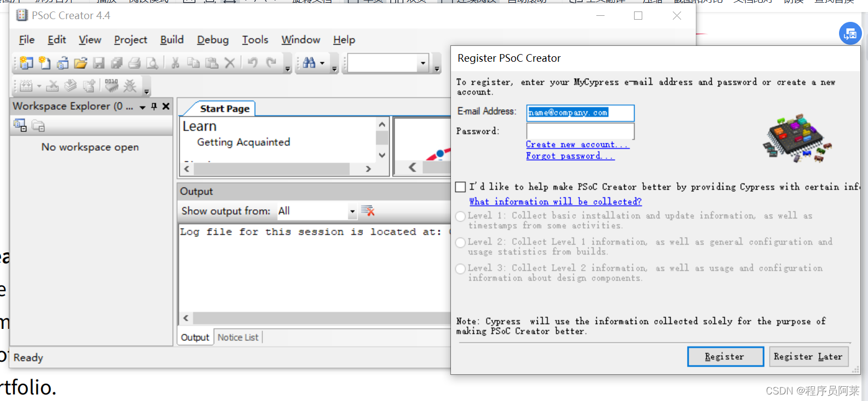This screenshot has height=401, width=868.
Task: Click the Save floppy disk icon
Action: tap(98, 63)
